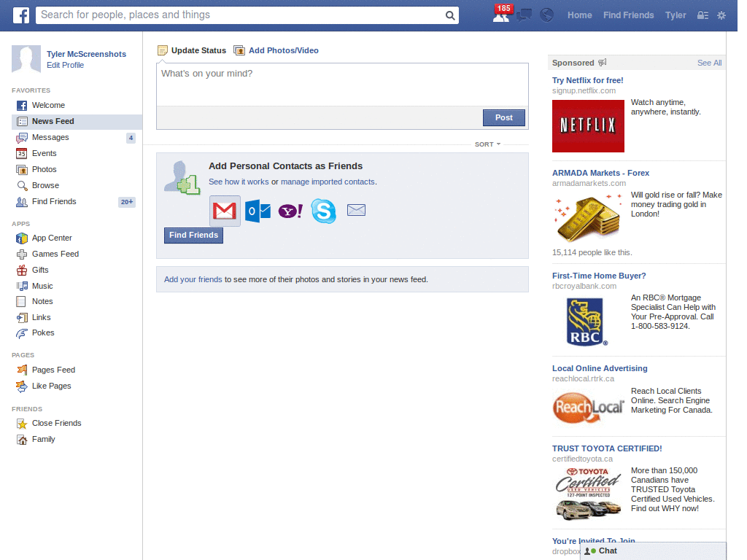Click the profile picture thumbnail
This screenshot has height=560, width=747.
(26, 59)
